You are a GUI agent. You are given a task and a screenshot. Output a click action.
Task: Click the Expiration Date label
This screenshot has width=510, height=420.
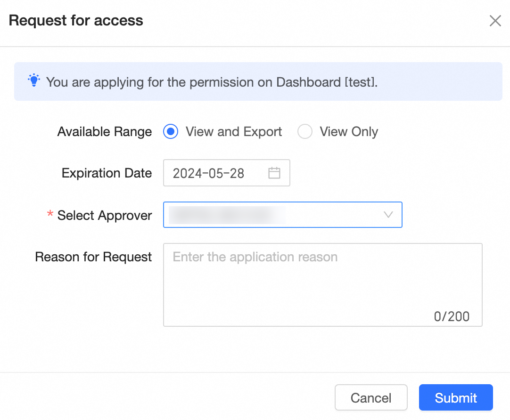pos(107,173)
